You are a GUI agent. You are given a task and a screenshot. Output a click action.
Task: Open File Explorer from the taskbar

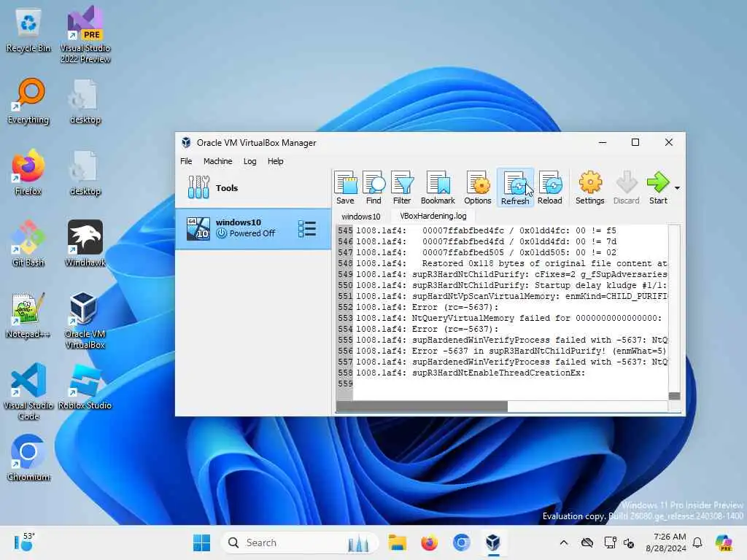[397, 542]
